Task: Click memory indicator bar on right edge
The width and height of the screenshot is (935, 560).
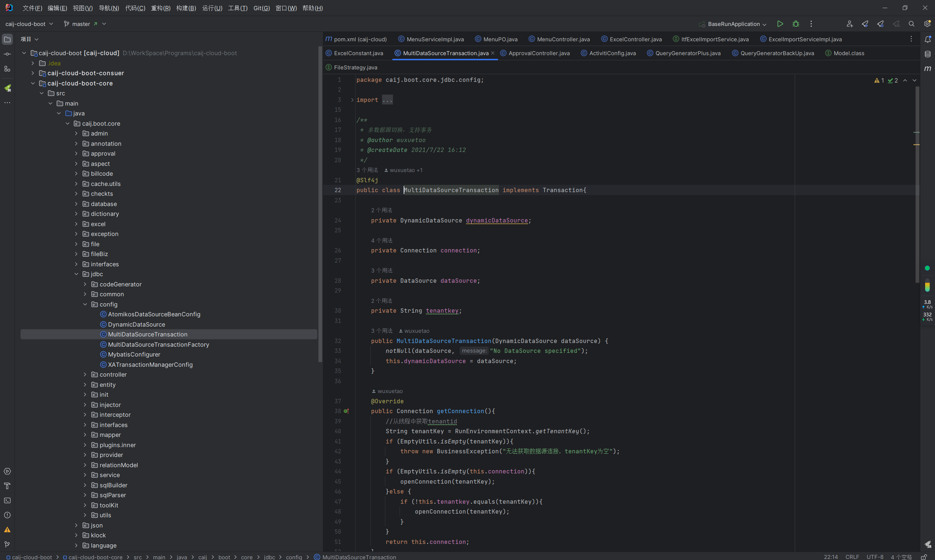Action: pos(927,285)
